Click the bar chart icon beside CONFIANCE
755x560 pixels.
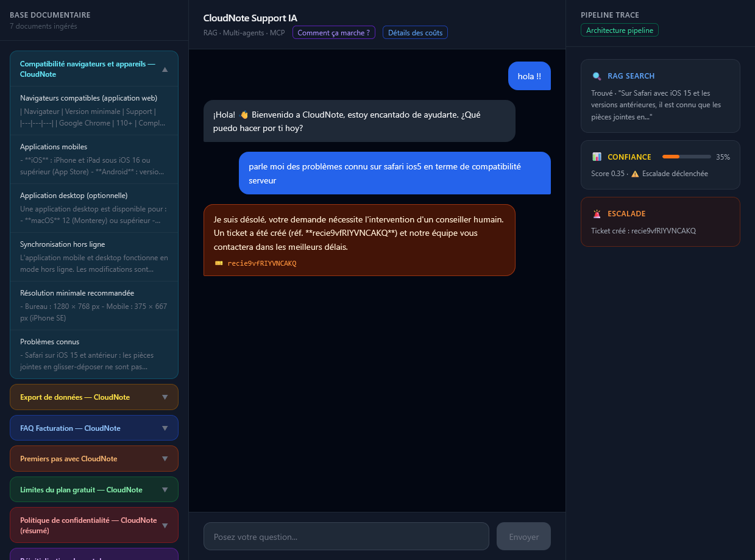(597, 157)
